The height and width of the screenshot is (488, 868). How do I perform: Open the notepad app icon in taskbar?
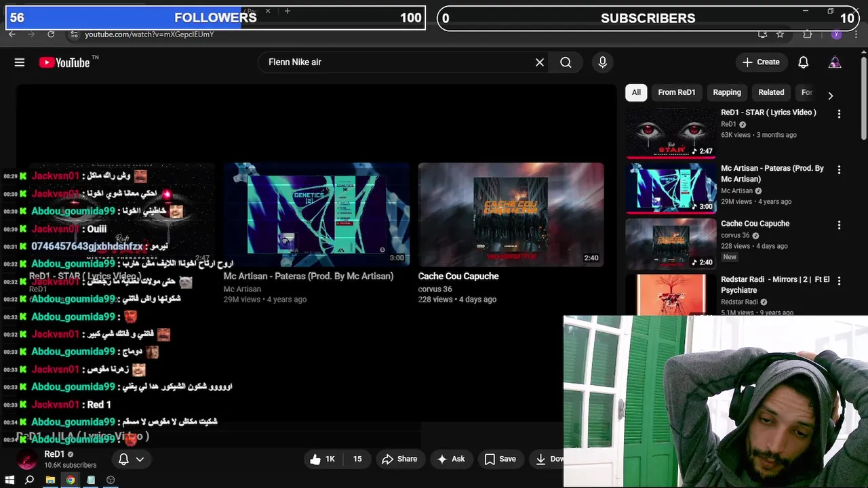pyautogui.click(x=90, y=480)
